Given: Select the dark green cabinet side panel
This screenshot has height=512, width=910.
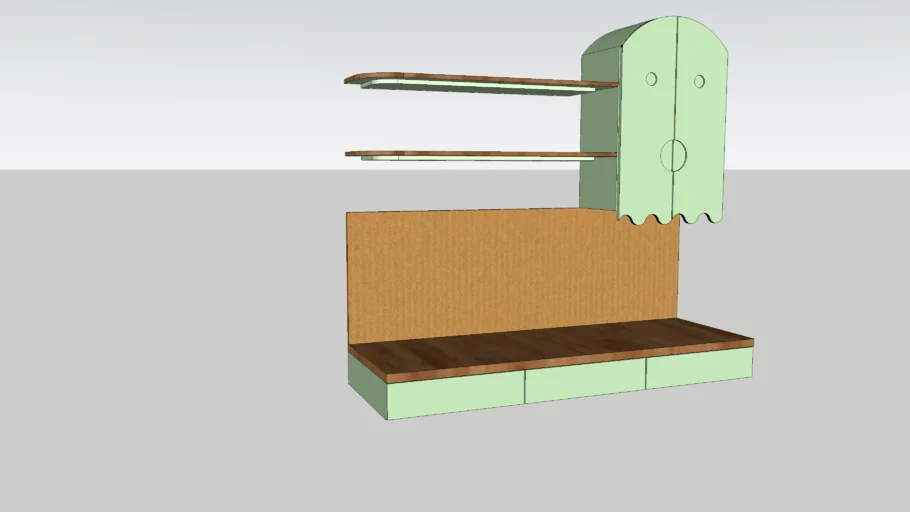Looking at the screenshot, I should (600, 130).
